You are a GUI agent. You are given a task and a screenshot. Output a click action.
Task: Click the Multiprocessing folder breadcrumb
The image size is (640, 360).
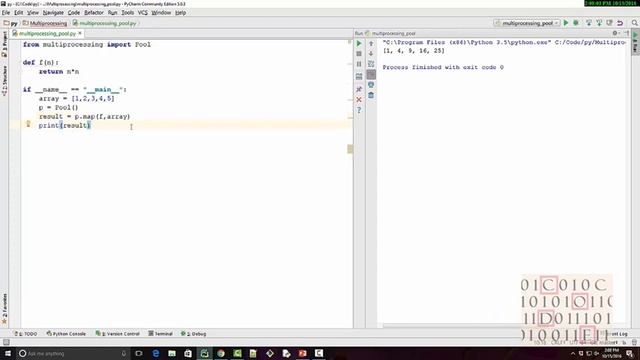click(45, 23)
